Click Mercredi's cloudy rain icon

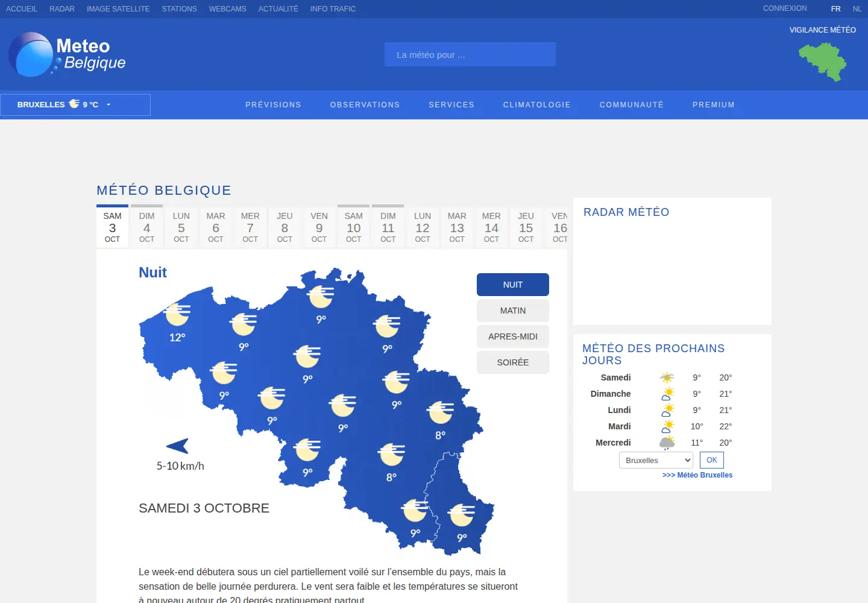pos(667,443)
